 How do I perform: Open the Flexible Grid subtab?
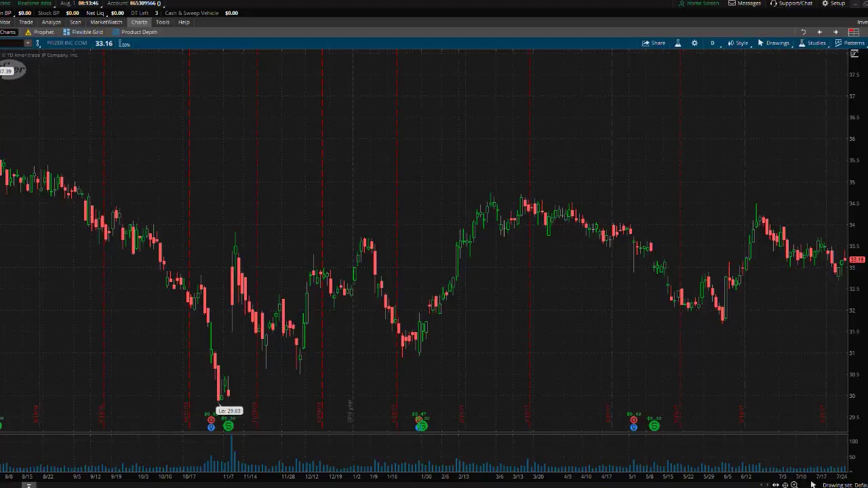tap(83, 32)
